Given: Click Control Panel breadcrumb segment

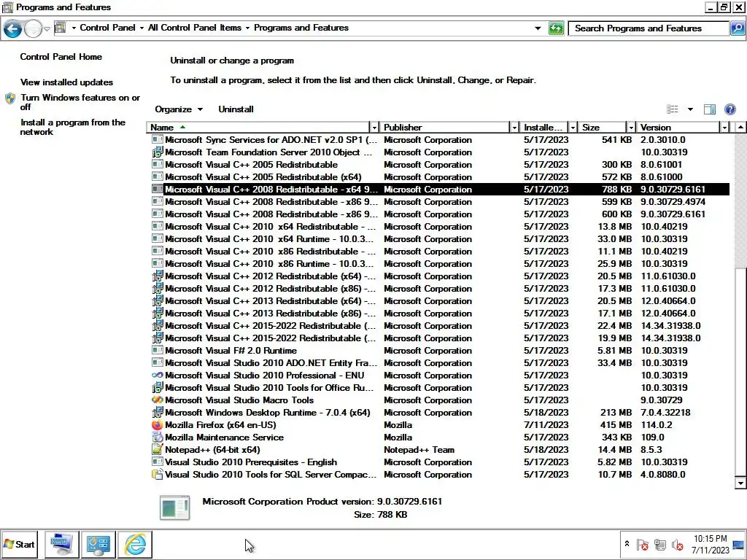Looking at the screenshot, I should point(108,28).
